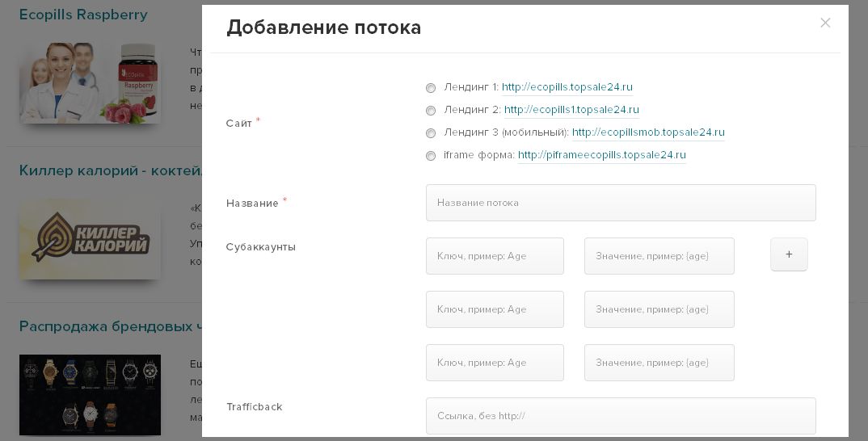
Task: Close the Добавление потока dialog
Action: (825, 23)
